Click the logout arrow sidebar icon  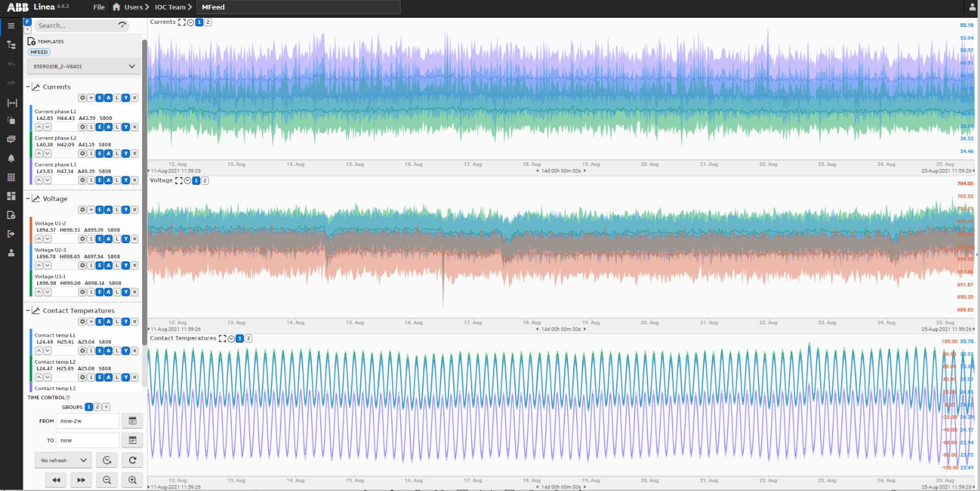point(11,233)
